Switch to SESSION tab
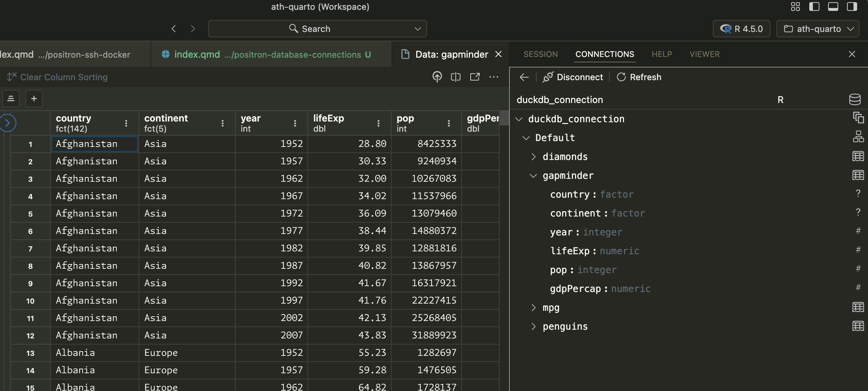The width and height of the screenshot is (868, 391). (541, 54)
